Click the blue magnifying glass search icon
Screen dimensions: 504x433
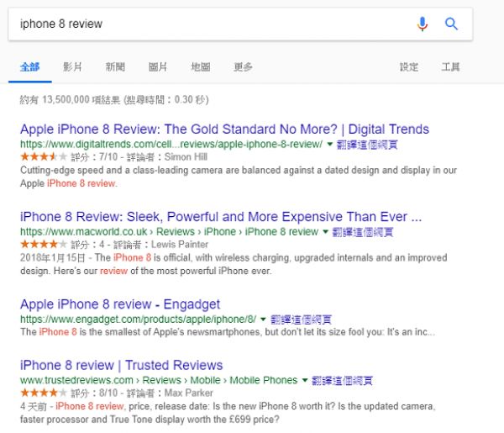[451, 24]
